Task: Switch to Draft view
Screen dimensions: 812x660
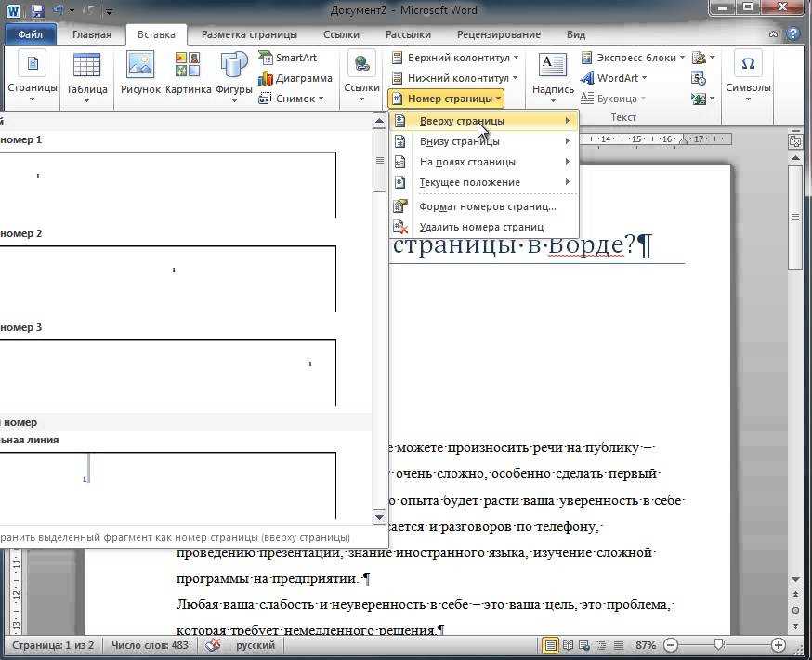Action: pos(619,645)
